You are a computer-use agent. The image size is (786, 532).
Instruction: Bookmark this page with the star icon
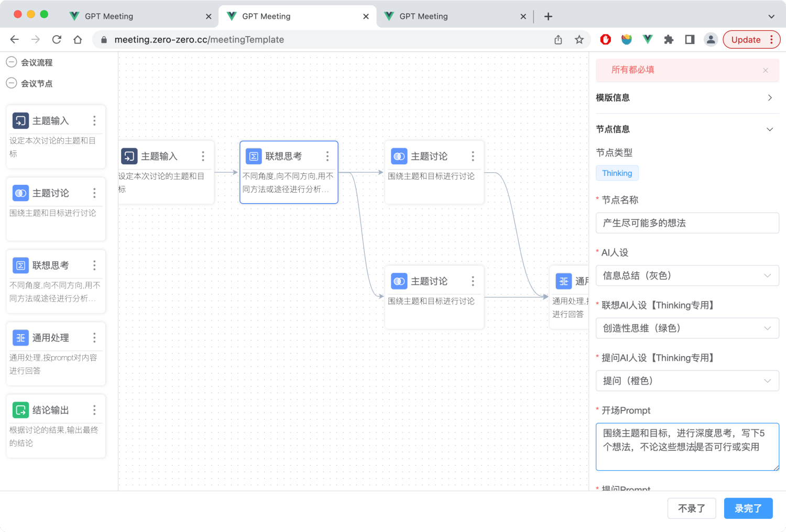point(579,39)
